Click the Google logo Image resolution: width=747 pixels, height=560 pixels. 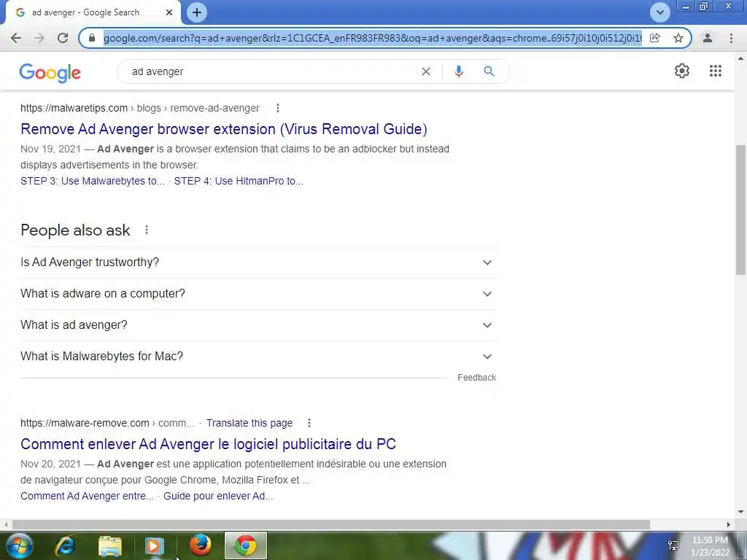tap(50, 72)
